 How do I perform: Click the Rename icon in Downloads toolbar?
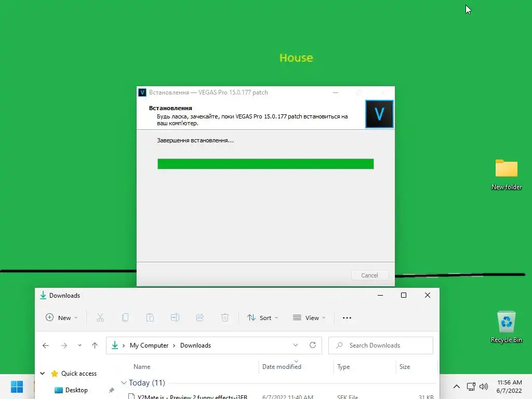tap(175, 317)
